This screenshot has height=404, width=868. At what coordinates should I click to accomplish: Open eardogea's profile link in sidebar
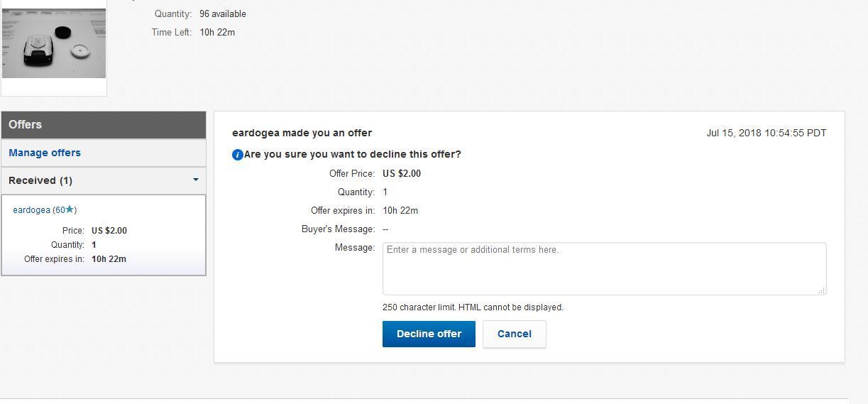coord(31,210)
